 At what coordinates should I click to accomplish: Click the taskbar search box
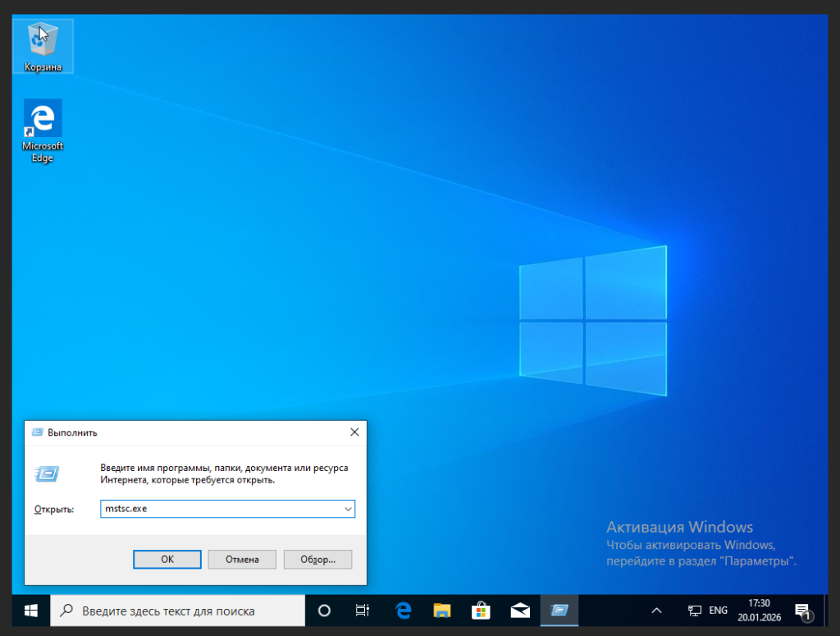pyautogui.click(x=178, y=611)
